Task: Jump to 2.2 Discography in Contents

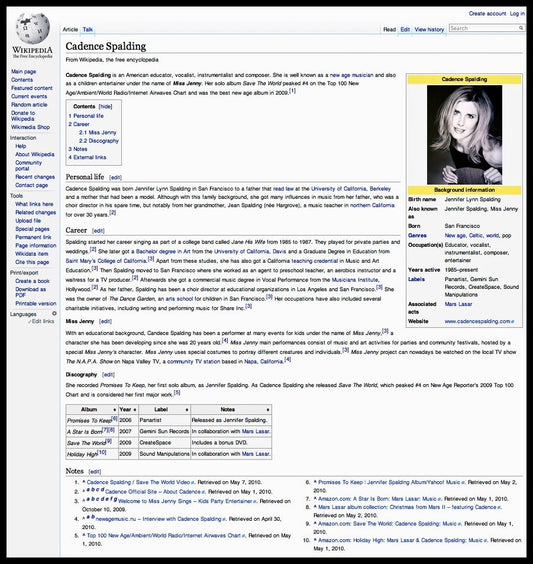Action: 99,141
